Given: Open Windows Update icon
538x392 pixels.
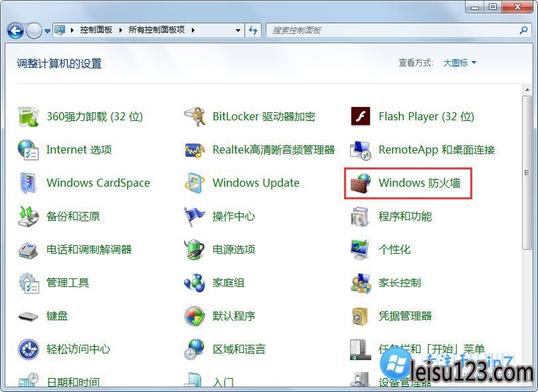Looking at the screenshot, I should pos(195,183).
